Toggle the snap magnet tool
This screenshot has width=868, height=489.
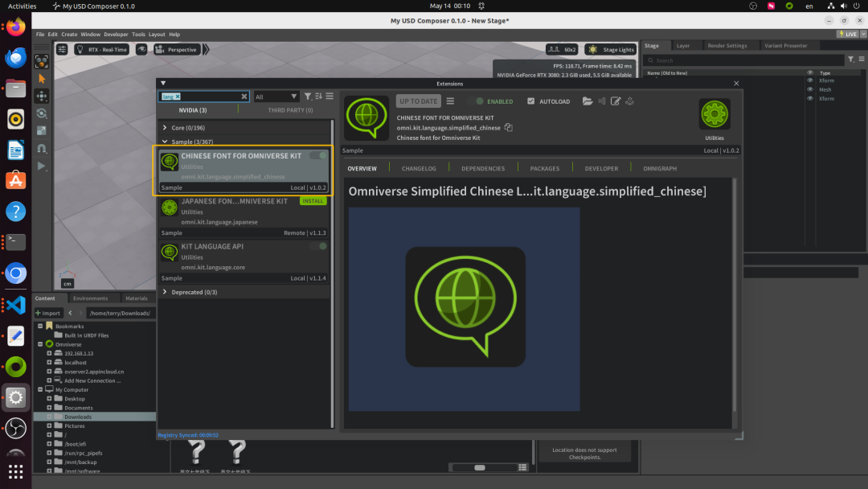(42, 149)
